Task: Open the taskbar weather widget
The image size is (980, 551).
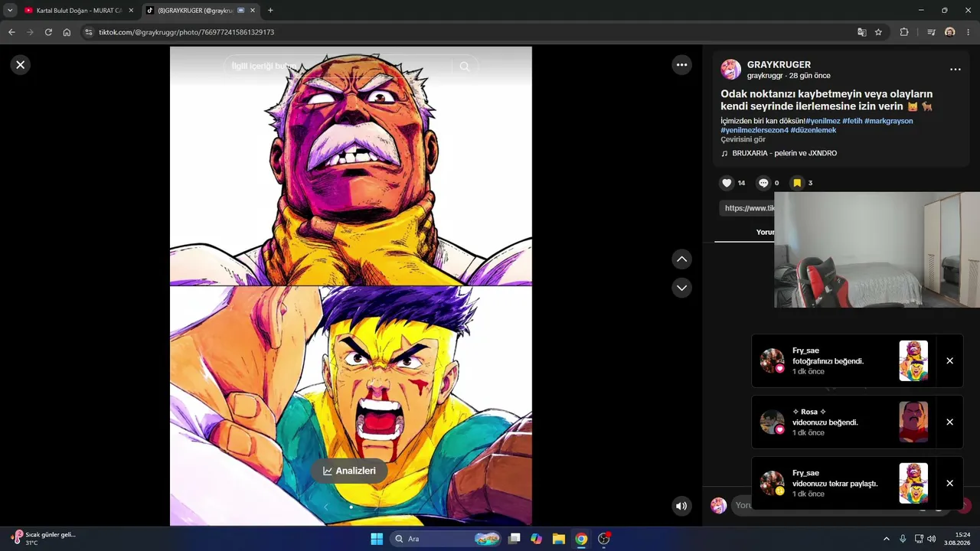Action: [x=43, y=539]
